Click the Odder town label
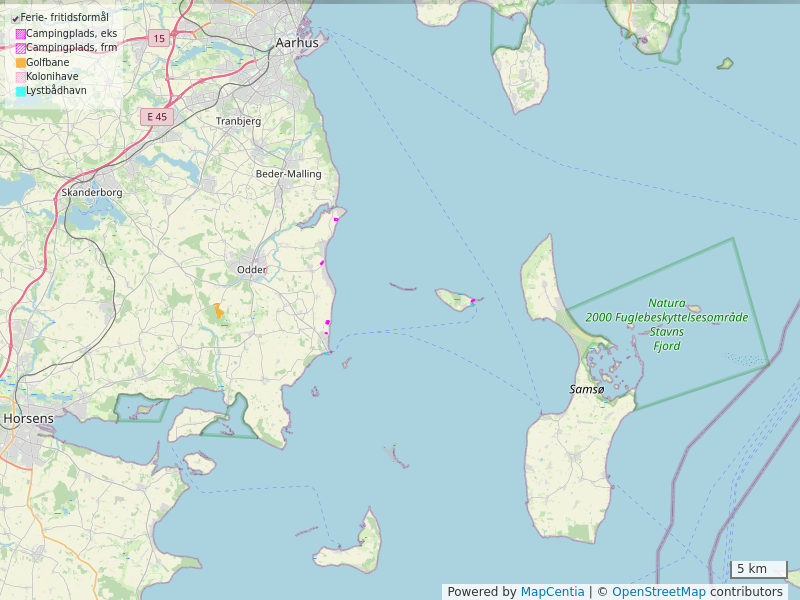The height and width of the screenshot is (600, 800). (252, 270)
